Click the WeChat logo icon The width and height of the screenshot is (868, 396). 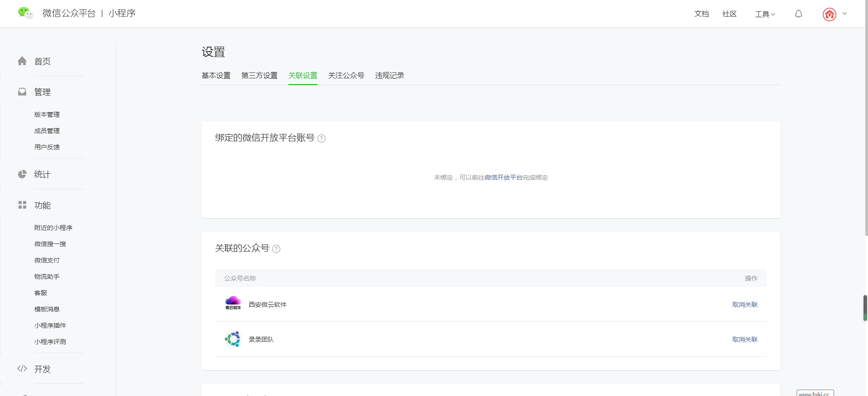click(x=25, y=13)
